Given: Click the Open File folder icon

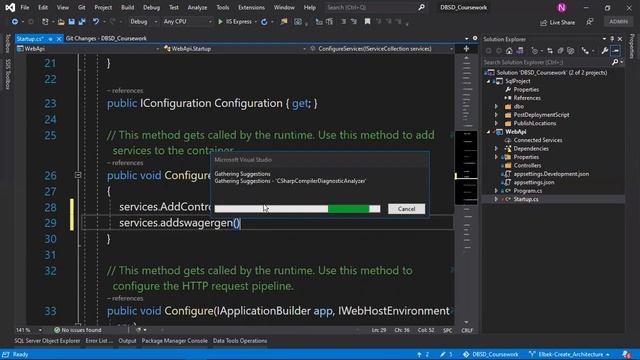Looking at the screenshot, I should [x=61, y=22].
